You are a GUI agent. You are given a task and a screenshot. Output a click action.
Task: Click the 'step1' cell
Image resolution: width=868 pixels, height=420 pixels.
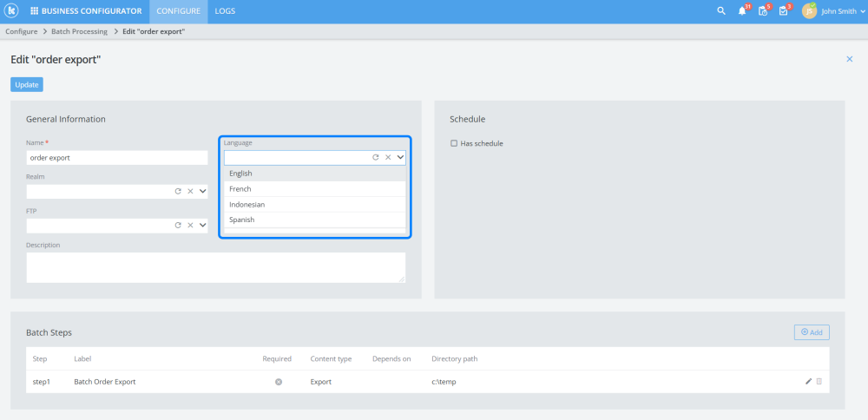pos(42,382)
